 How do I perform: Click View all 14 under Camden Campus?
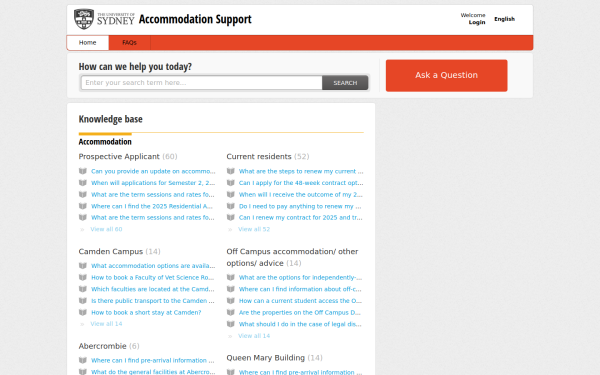(x=106, y=324)
